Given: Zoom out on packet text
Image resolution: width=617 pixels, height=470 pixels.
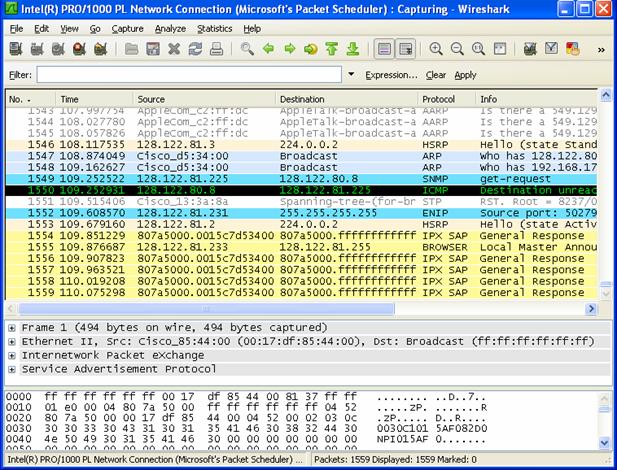Looking at the screenshot, I should [457, 48].
